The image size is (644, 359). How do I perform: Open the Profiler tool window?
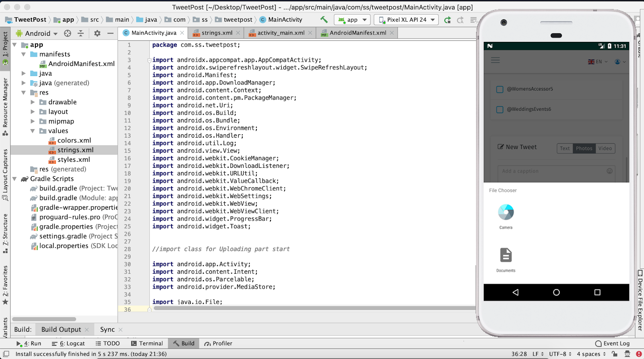218,344
